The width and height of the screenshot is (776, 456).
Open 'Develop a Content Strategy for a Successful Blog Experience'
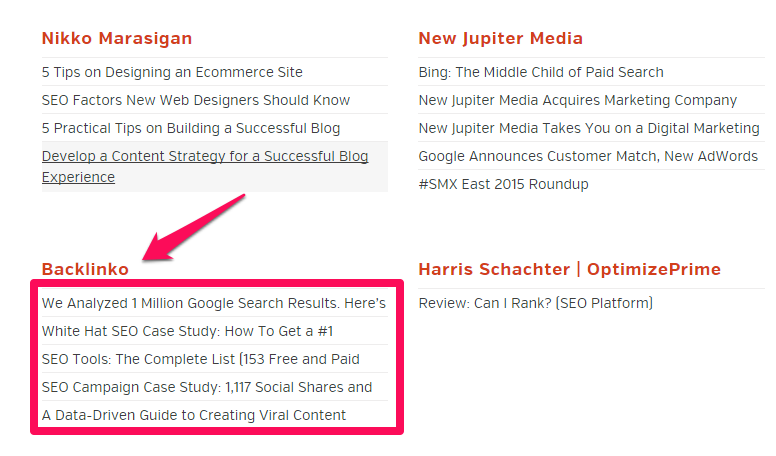click(x=205, y=166)
